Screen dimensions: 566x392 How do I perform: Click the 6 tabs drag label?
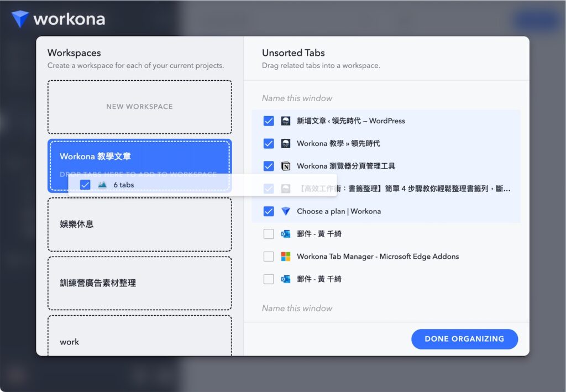(x=123, y=185)
